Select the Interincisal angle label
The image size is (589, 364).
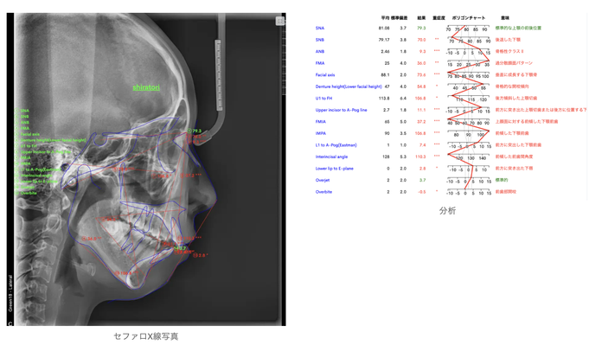click(331, 156)
